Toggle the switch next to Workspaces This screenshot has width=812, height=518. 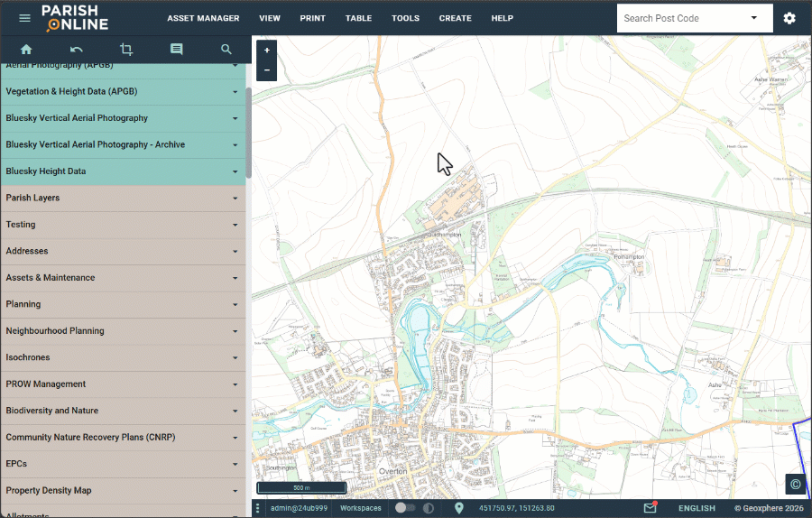[x=405, y=508]
